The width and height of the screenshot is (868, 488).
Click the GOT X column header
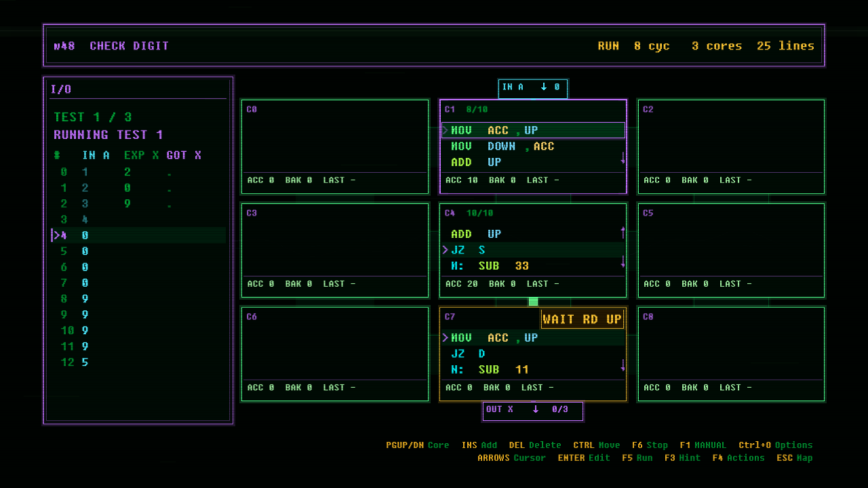(184, 155)
